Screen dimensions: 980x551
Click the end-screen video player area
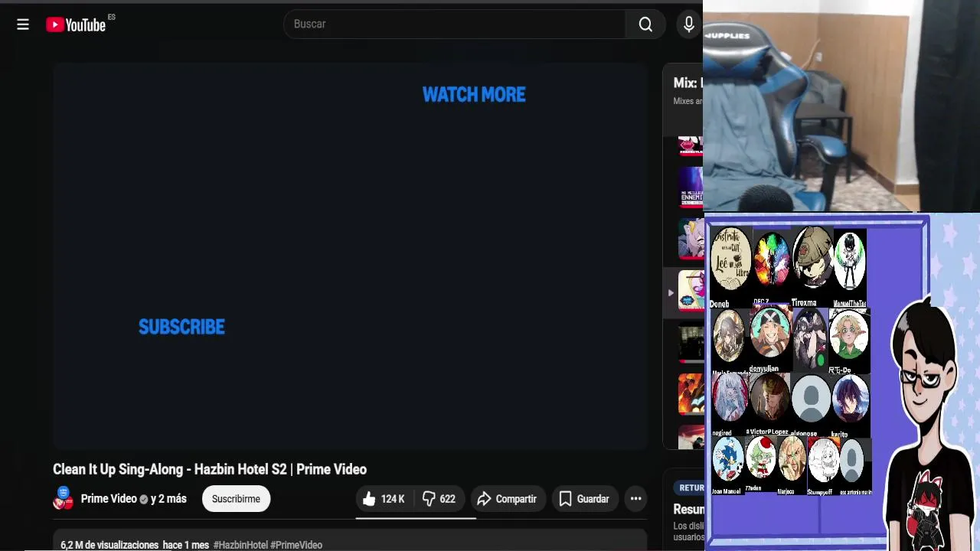[x=351, y=256]
